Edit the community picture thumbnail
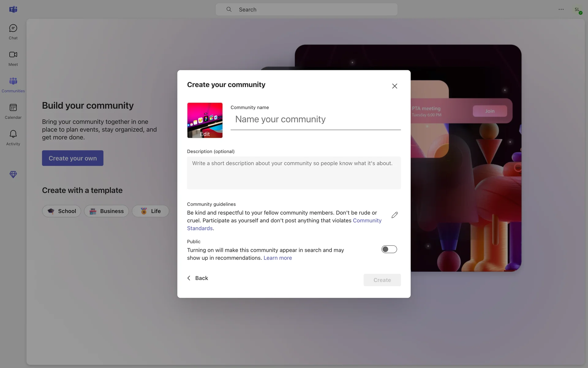Image resolution: width=588 pixels, height=368 pixels. [205, 121]
